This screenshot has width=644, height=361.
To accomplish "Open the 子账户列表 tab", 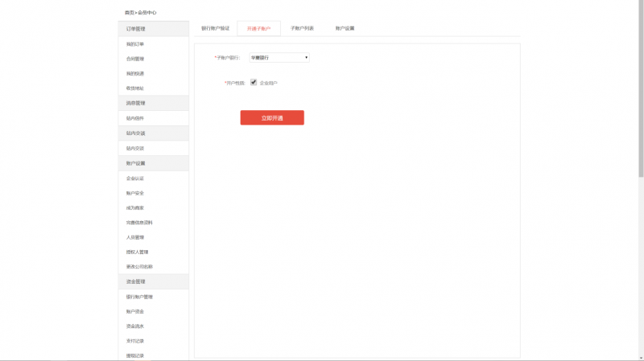I will [x=302, y=28].
